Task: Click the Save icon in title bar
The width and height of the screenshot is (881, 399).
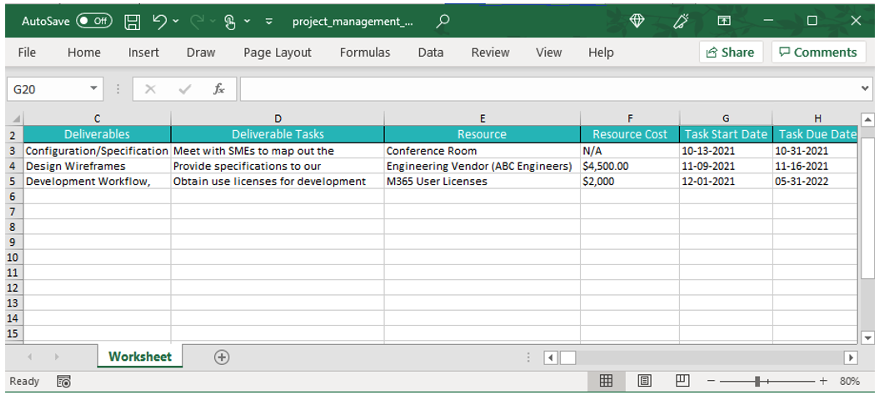Action: tap(132, 21)
